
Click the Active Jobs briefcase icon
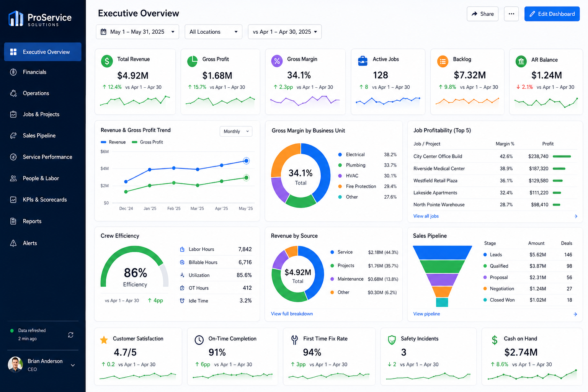pyautogui.click(x=363, y=61)
